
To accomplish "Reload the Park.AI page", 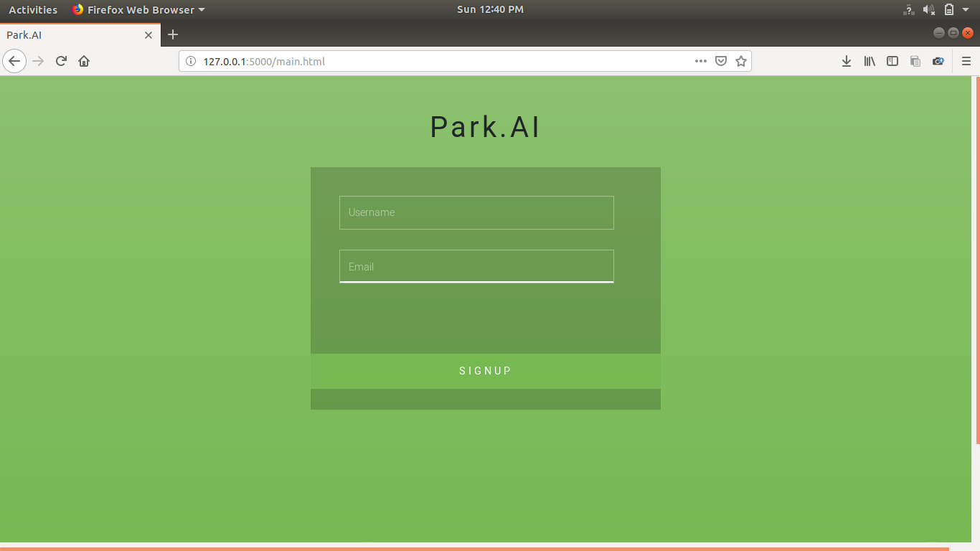I will 61,61.
